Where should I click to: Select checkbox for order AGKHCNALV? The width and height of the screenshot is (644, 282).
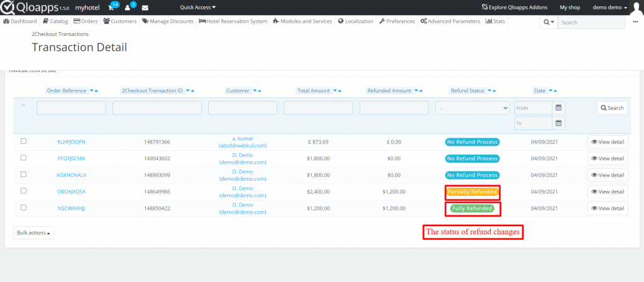[x=23, y=174]
